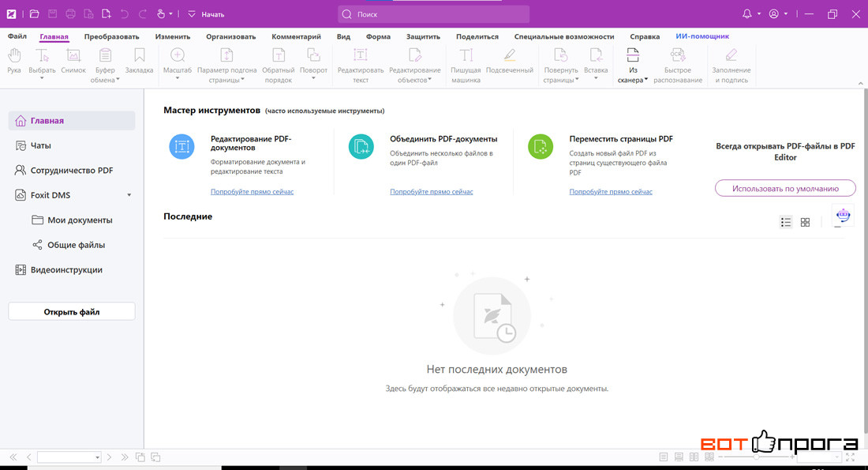868x470 pixels.
Task: Add a Закладка bookmark
Action: 139,61
